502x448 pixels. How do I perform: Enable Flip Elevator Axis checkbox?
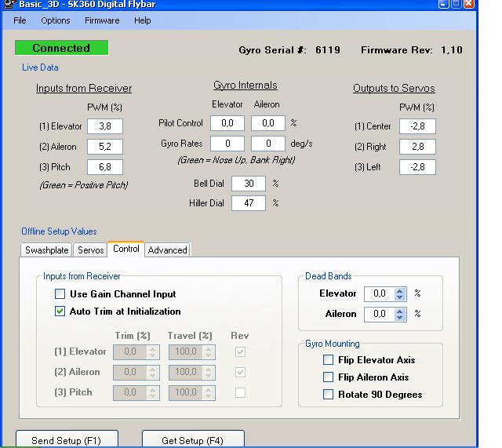tap(328, 360)
